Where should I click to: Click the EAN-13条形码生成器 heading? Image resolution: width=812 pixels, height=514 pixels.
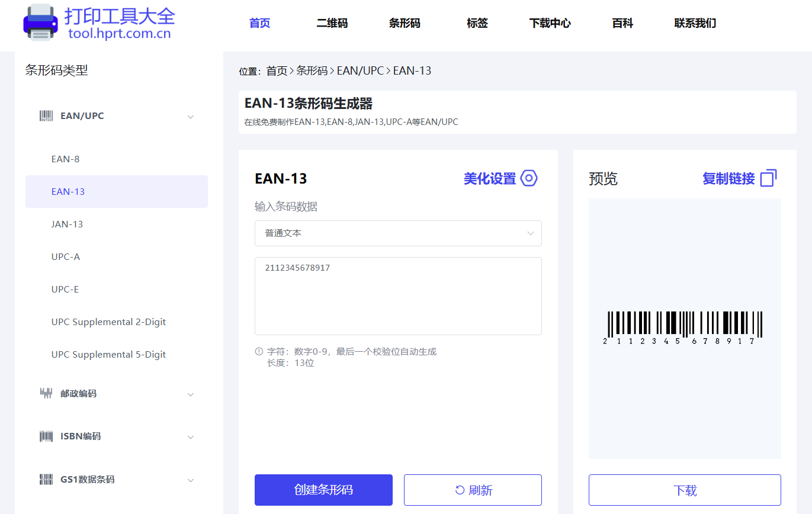[x=308, y=104]
